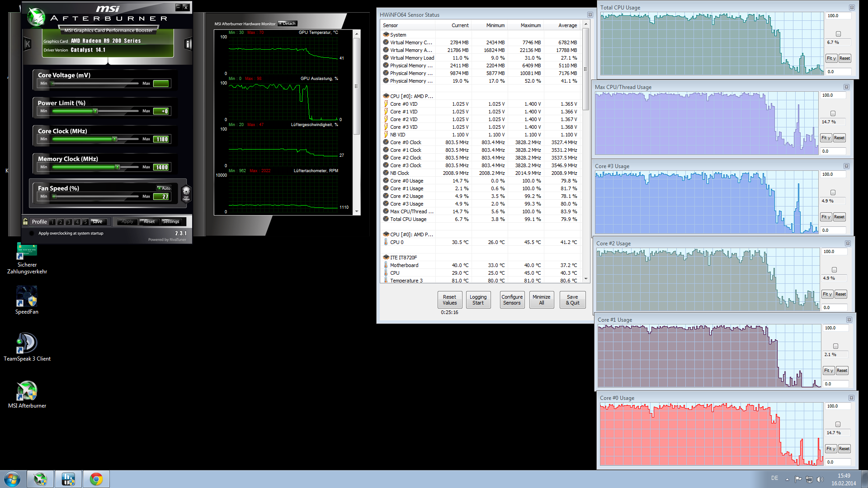This screenshot has width=868, height=488.
Task: Click the profile lock icon
Action: tap(26, 221)
